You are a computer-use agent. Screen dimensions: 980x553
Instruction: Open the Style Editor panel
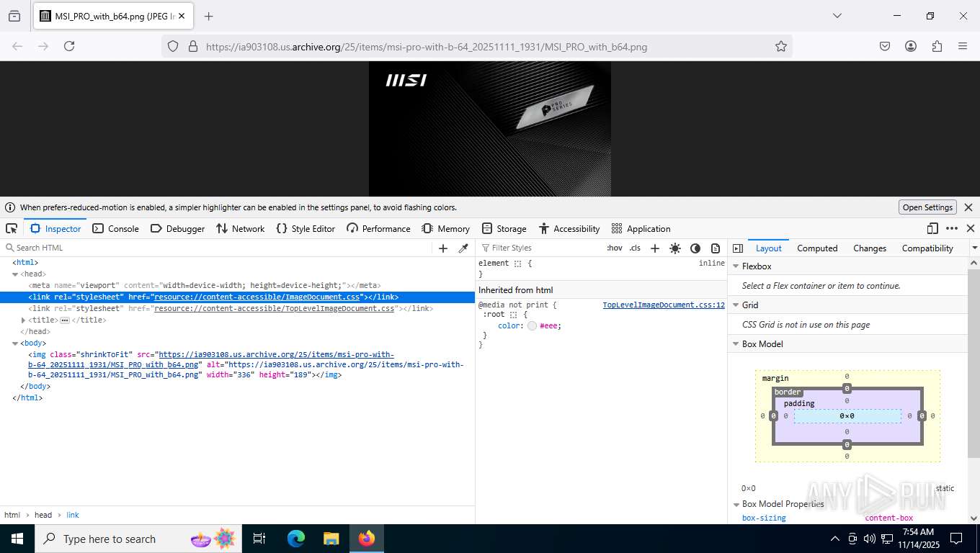point(306,228)
